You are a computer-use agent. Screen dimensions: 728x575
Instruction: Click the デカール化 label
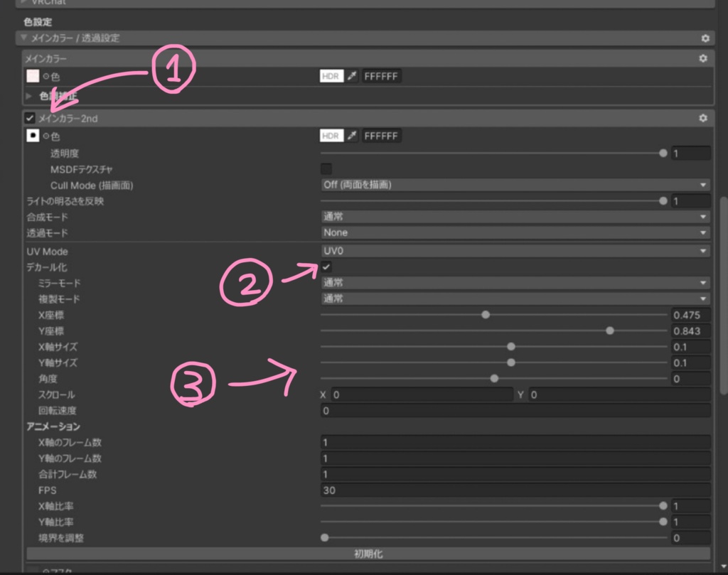(x=46, y=267)
